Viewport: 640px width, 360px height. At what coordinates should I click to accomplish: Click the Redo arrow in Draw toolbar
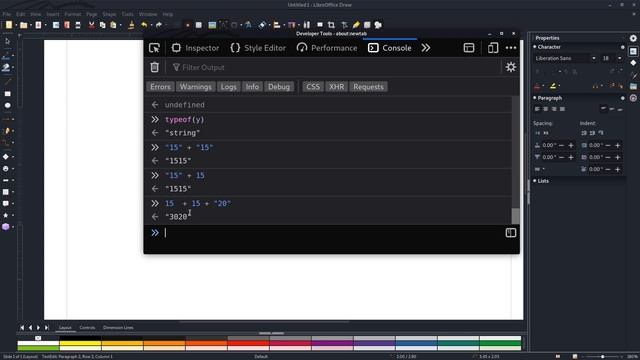(x=158, y=25)
